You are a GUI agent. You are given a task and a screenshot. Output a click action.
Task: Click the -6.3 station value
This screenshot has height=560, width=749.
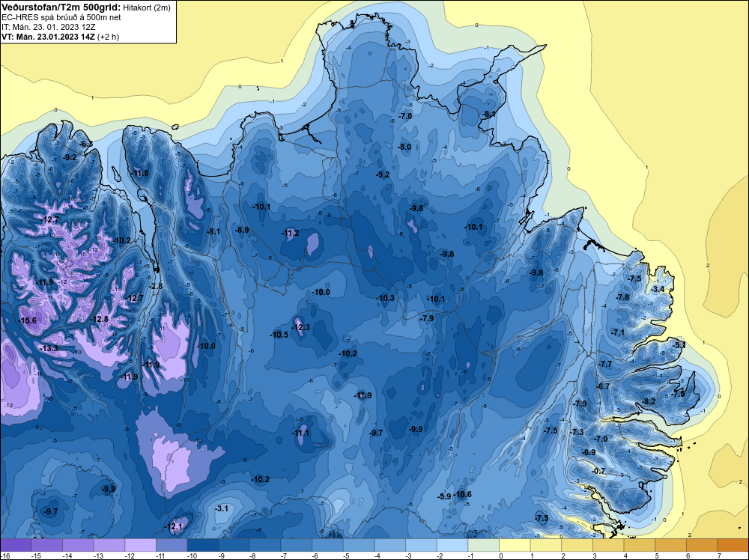(86, 144)
